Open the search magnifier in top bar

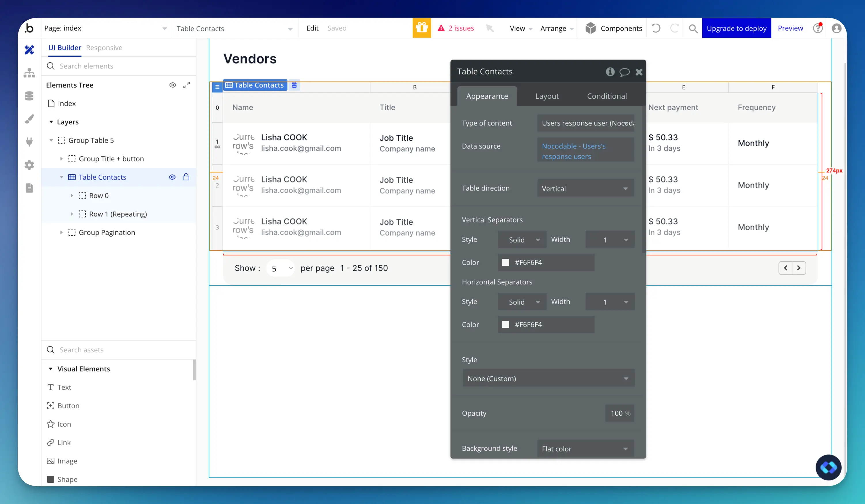click(x=693, y=28)
